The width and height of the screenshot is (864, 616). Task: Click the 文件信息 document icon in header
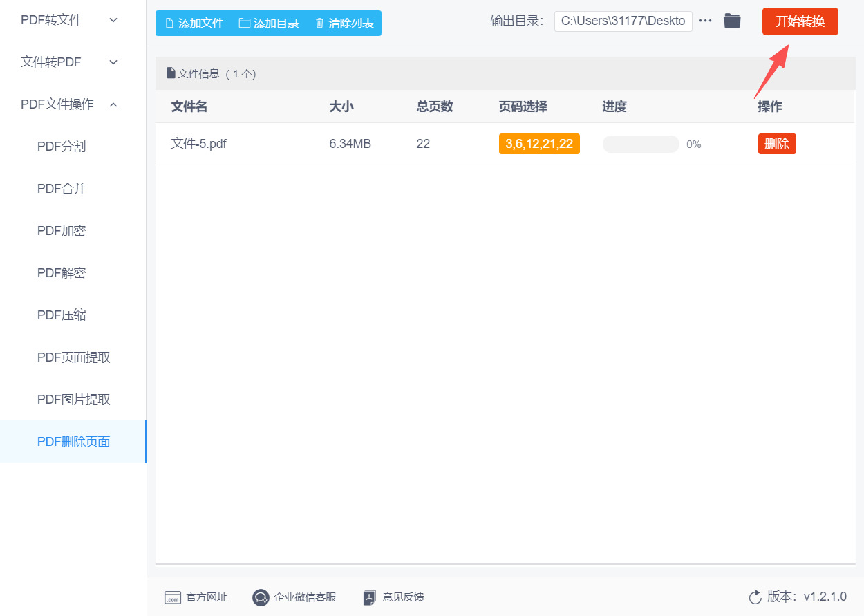click(x=170, y=73)
